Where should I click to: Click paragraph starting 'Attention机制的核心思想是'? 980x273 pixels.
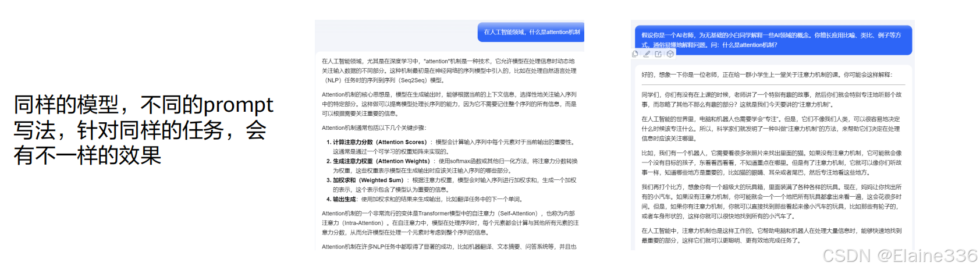point(450,104)
